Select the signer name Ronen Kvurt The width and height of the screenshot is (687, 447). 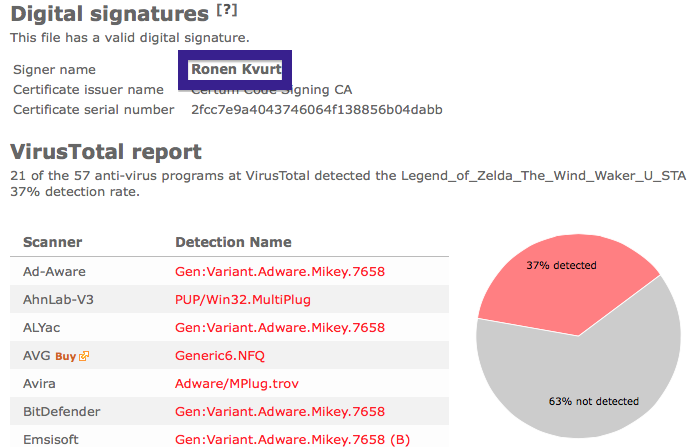click(236, 69)
